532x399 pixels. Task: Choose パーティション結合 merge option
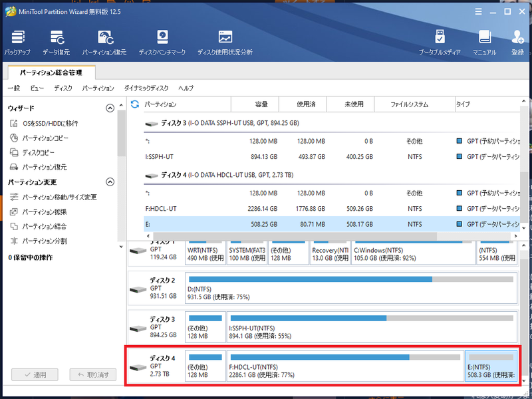(x=39, y=226)
